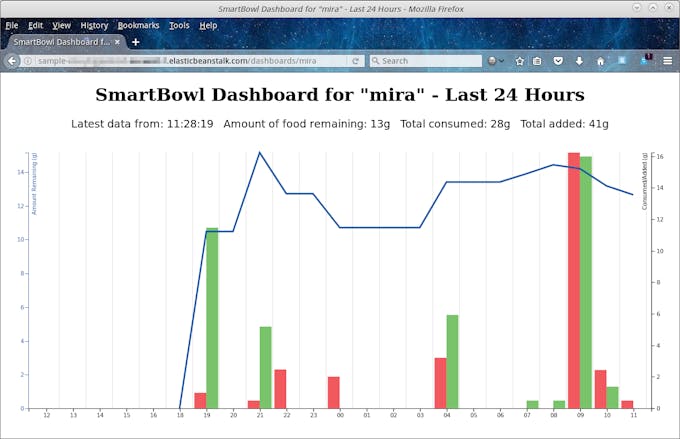680x439 pixels.
Task: Click the blue line peak near hour 21
Action: (x=259, y=153)
